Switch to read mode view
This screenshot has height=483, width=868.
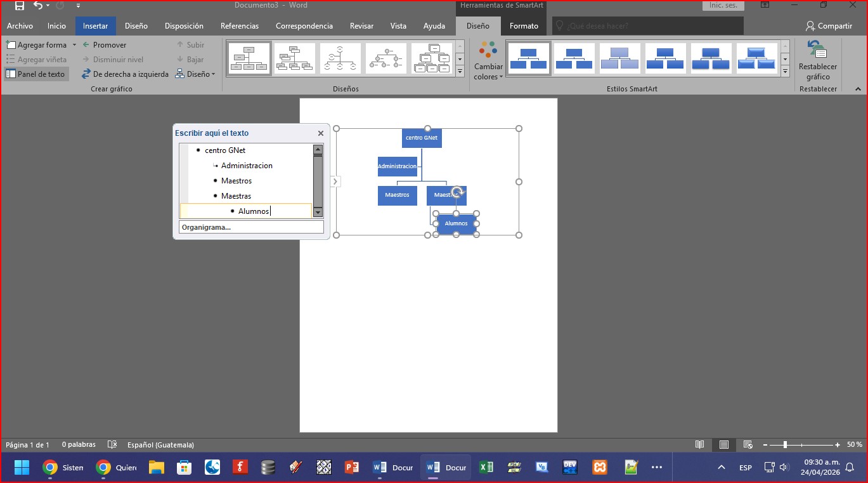(699, 445)
